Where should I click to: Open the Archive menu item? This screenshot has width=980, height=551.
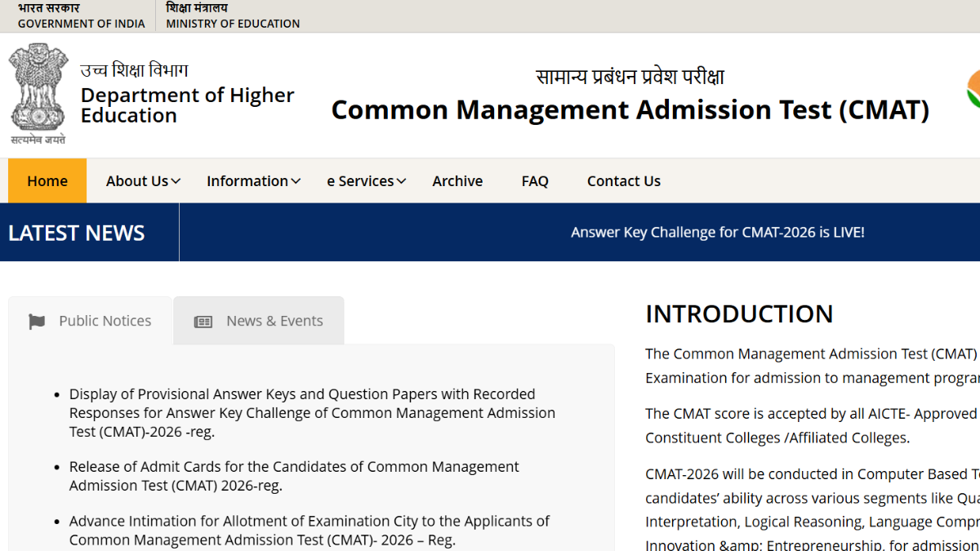(457, 181)
